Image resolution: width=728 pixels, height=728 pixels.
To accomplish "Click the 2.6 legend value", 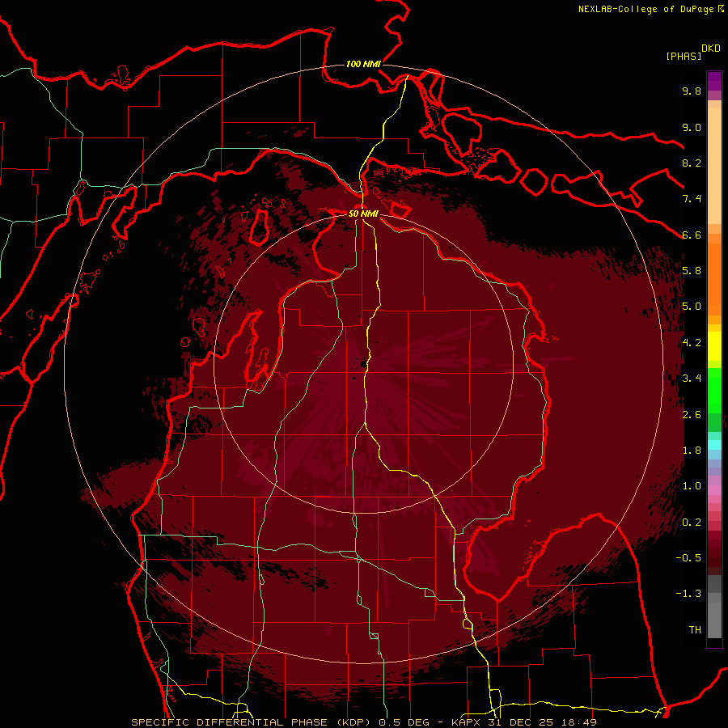I will pos(692,415).
